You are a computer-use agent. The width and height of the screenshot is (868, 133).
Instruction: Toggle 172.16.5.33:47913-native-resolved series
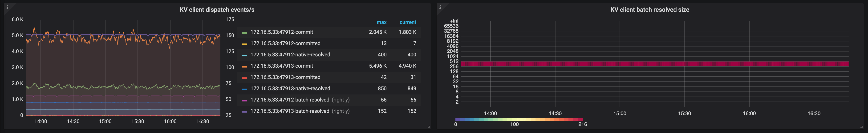pos(290,88)
